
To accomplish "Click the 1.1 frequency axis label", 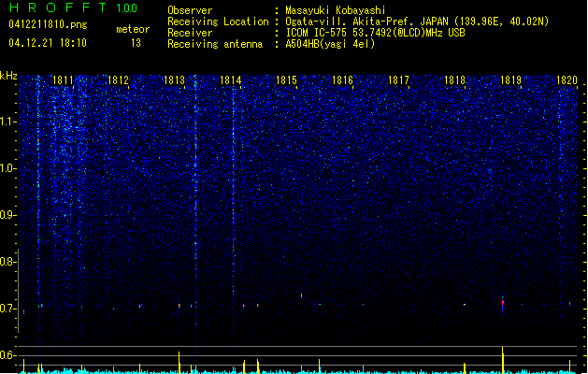I will (x=8, y=122).
